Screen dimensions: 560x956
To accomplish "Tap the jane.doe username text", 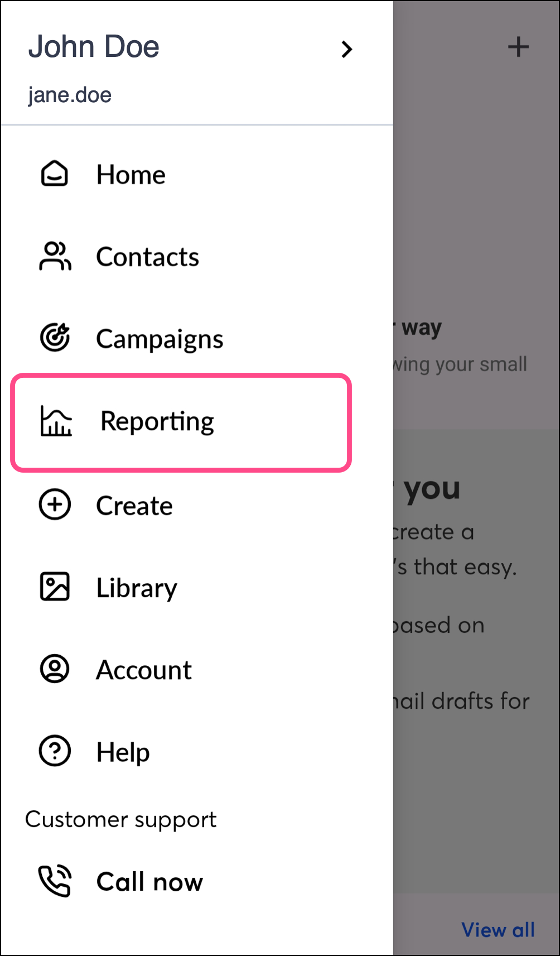I will (70, 95).
